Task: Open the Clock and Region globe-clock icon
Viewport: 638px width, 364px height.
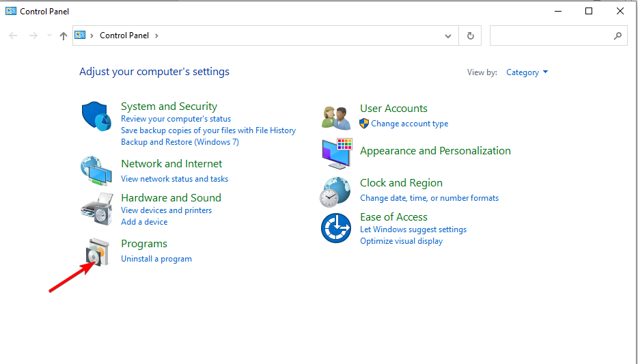Action: pyautogui.click(x=335, y=192)
